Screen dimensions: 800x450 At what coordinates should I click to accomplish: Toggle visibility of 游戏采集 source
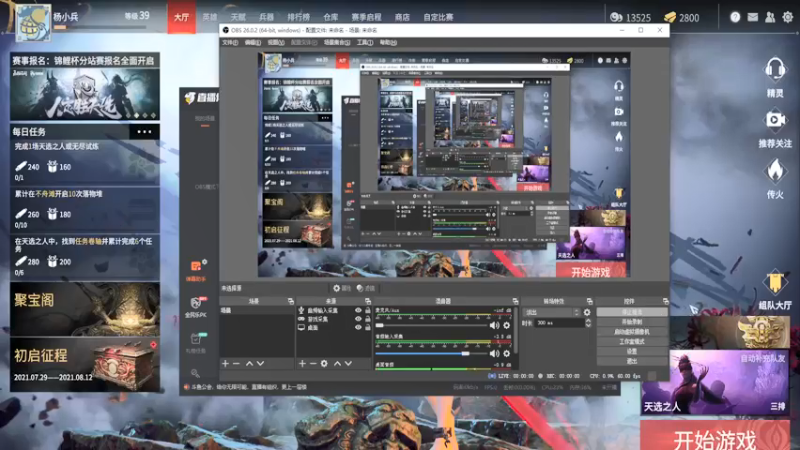358,319
